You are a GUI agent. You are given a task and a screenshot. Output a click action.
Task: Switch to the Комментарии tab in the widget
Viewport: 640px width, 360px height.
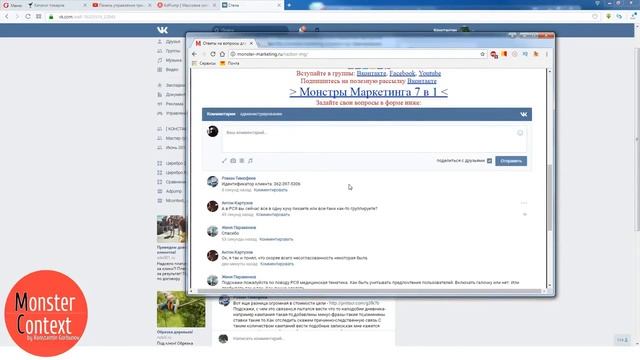pyautogui.click(x=221, y=114)
